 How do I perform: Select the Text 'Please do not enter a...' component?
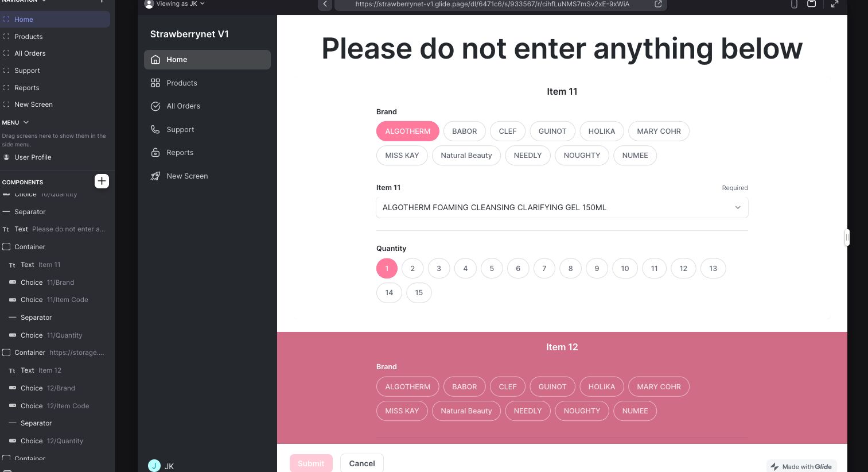tap(55, 229)
